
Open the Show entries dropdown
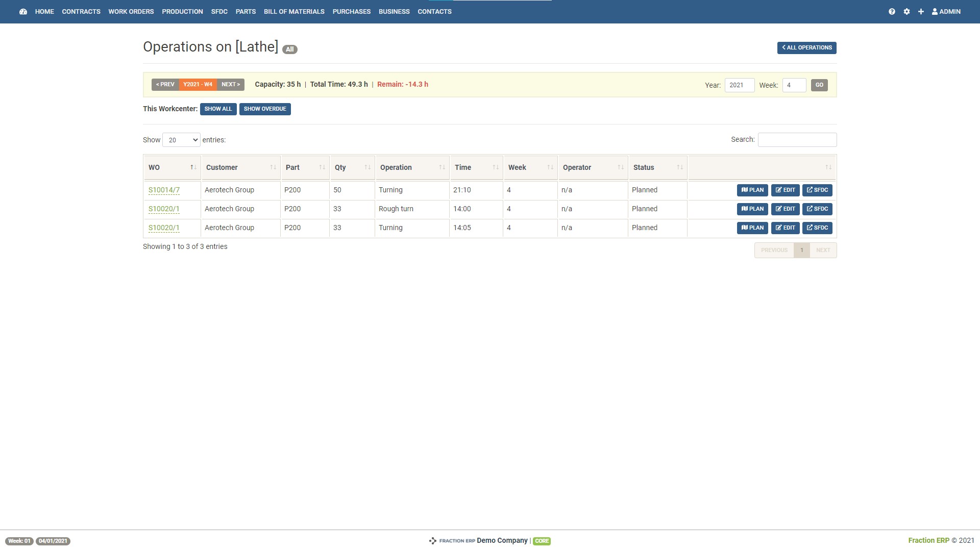[181, 140]
